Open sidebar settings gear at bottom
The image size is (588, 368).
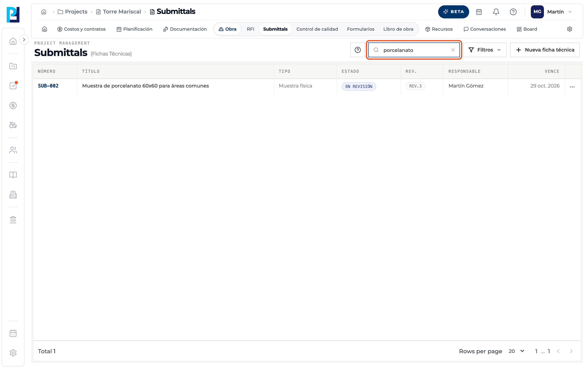tap(13, 353)
